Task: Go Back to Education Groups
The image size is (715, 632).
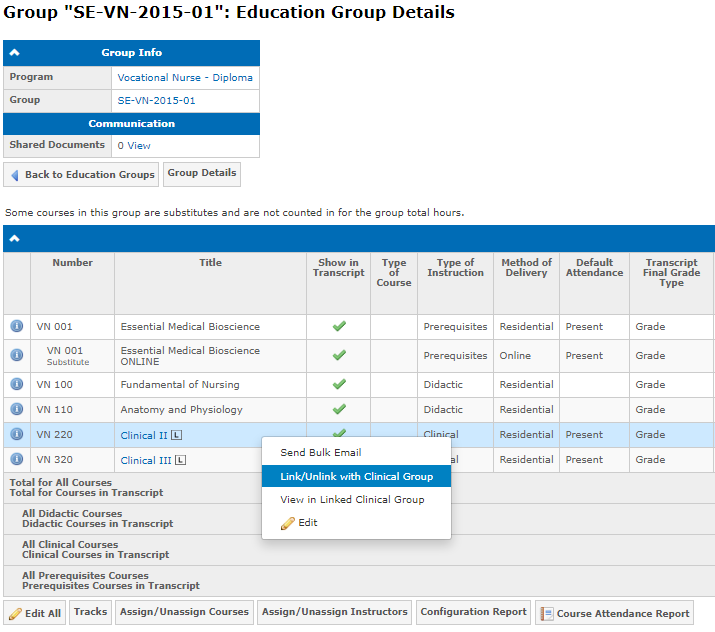Action: click(81, 175)
